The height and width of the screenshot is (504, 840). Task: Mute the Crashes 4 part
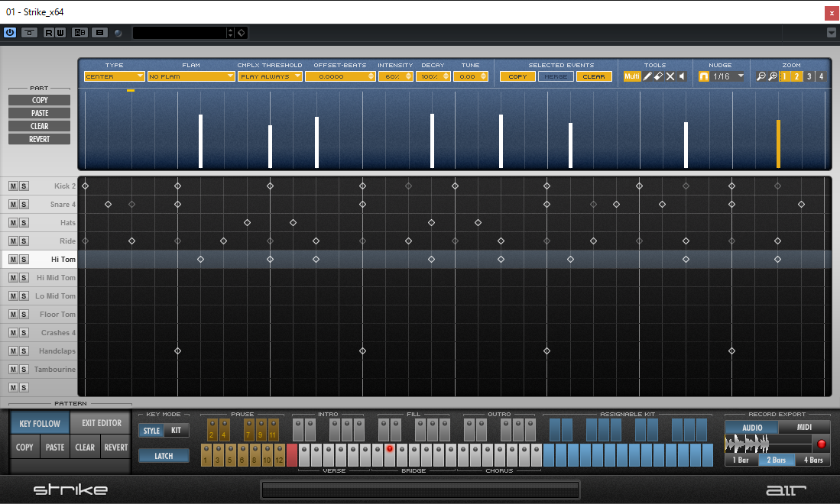pos(14,333)
